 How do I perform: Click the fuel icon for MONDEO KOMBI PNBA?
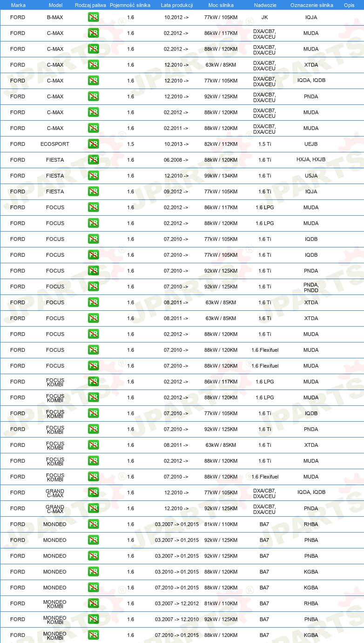click(93, 619)
